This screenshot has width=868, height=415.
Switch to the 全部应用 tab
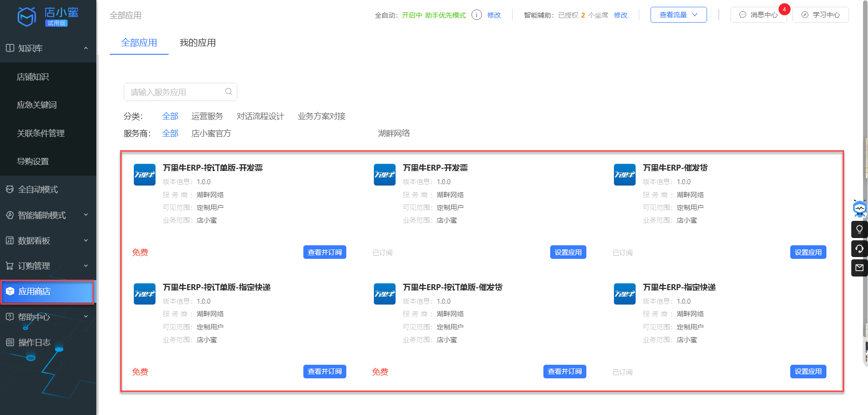pos(139,43)
